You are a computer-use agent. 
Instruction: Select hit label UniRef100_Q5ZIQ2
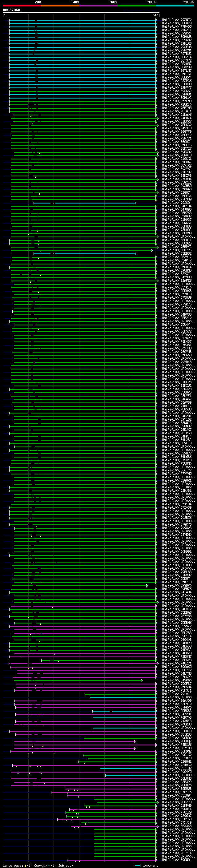177,768
